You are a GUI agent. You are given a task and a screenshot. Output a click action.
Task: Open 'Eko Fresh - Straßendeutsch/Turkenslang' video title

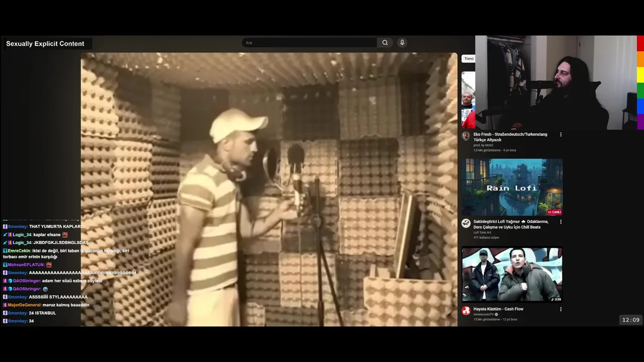pyautogui.click(x=510, y=137)
